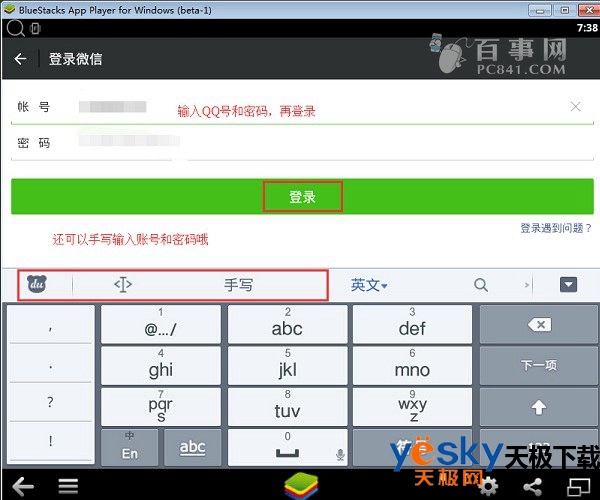Tap the 0 space bar key
Screen dimensions: 600x500
tap(287, 447)
